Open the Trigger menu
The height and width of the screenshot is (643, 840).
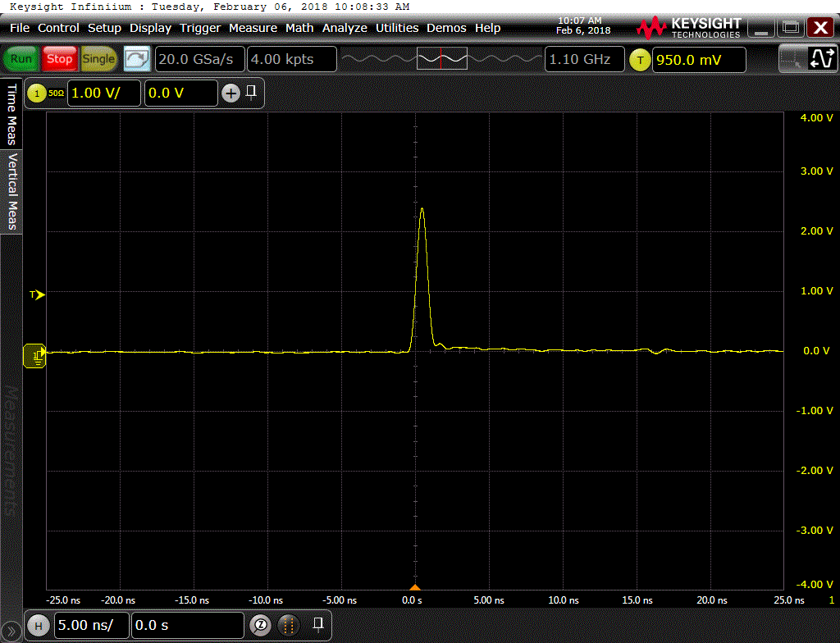click(x=200, y=28)
